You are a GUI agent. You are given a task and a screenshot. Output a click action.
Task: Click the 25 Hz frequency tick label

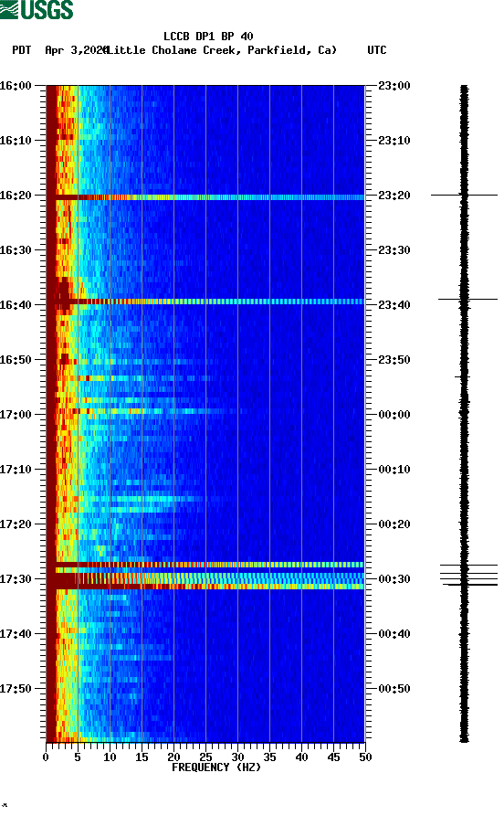205,757
